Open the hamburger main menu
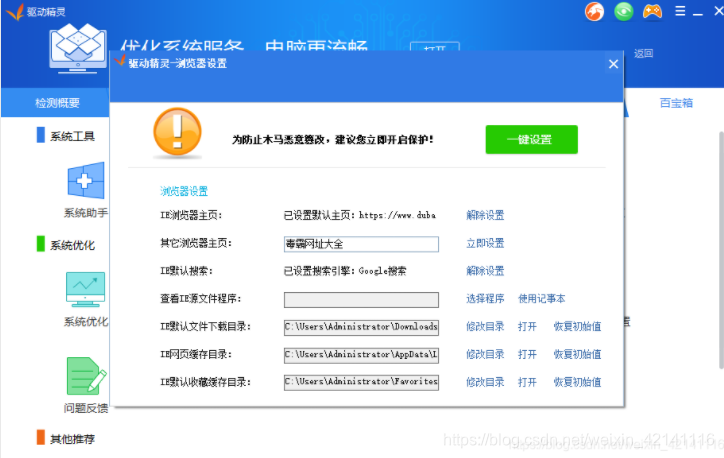Image resolution: width=724 pixels, height=458 pixels. (680, 11)
